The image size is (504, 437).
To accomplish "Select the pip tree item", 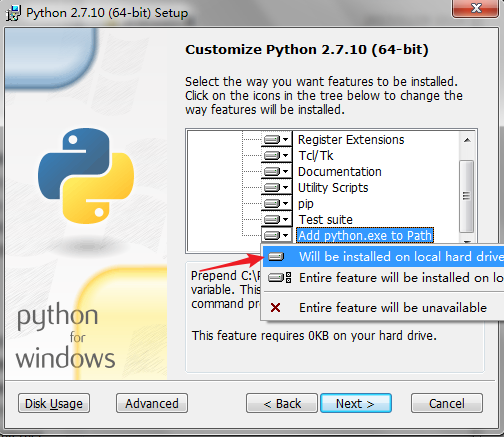I will [x=306, y=204].
